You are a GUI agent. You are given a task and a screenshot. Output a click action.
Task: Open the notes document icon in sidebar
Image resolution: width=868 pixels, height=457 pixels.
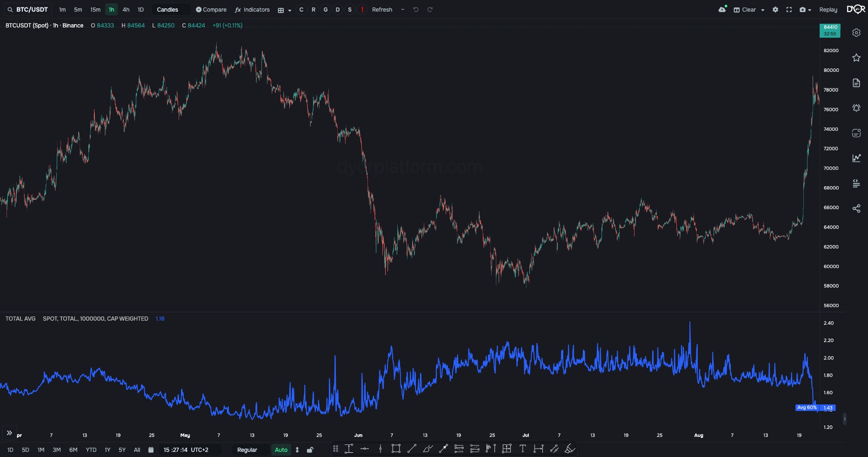(856, 83)
